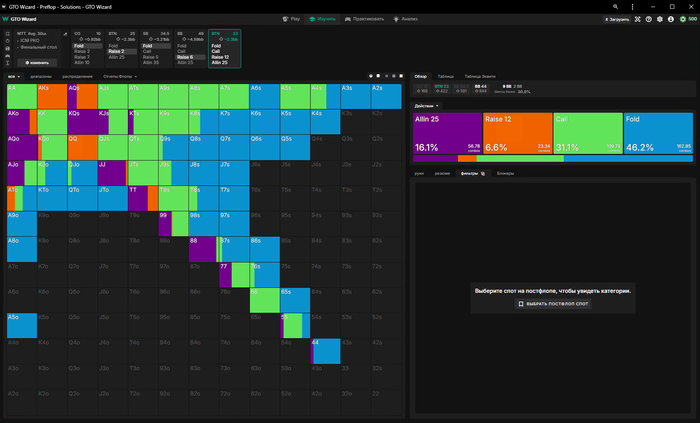Open the settings gear icon
The width and height of the screenshot is (700, 423).
pos(660,20)
